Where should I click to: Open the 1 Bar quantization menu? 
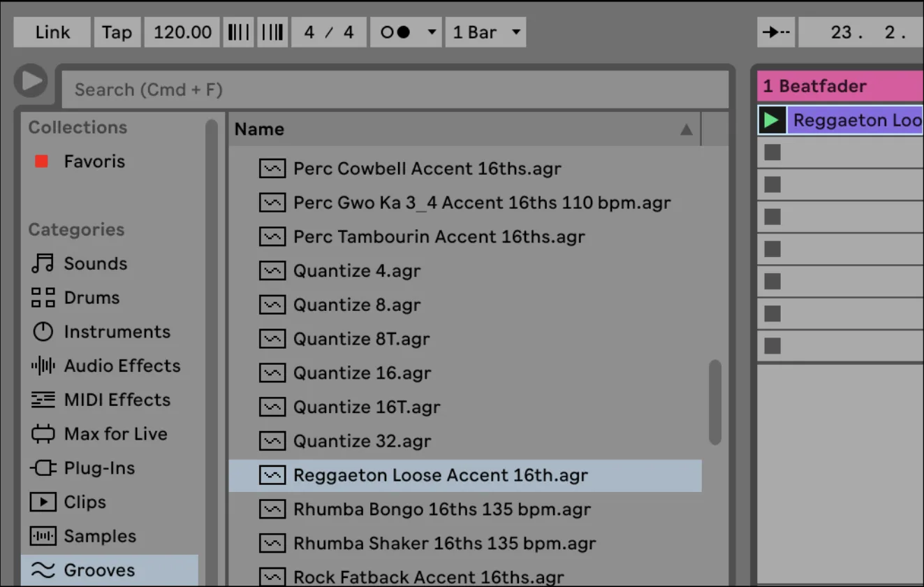(x=485, y=32)
